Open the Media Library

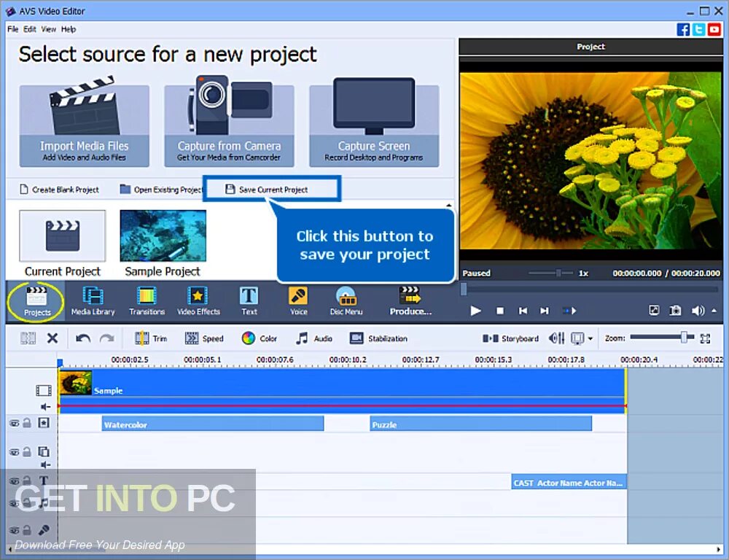point(93,301)
